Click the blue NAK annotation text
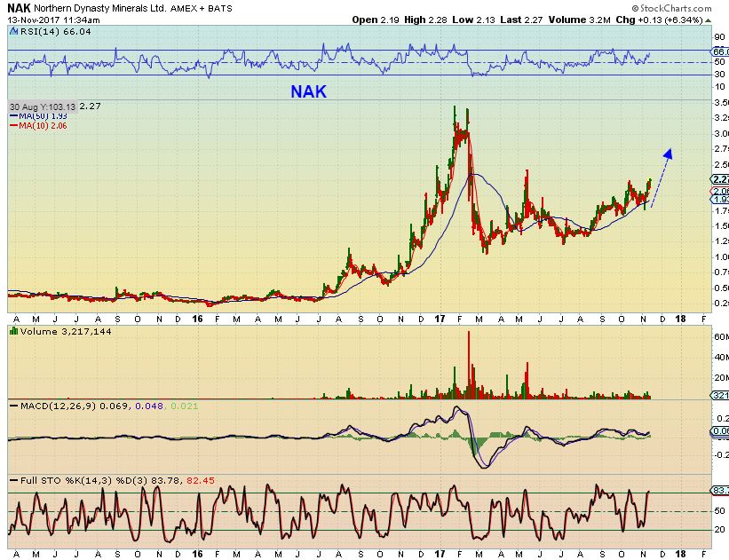729x560 pixels. click(309, 91)
